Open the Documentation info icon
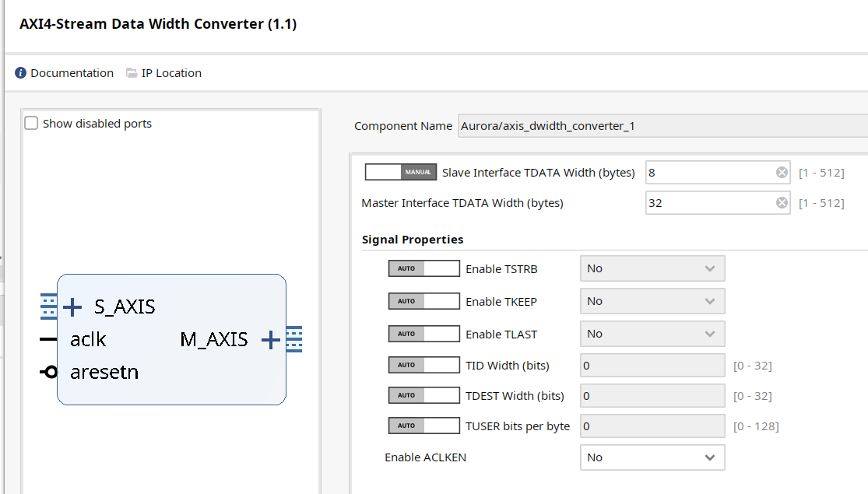The image size is (868, 494). click(20, 73)
